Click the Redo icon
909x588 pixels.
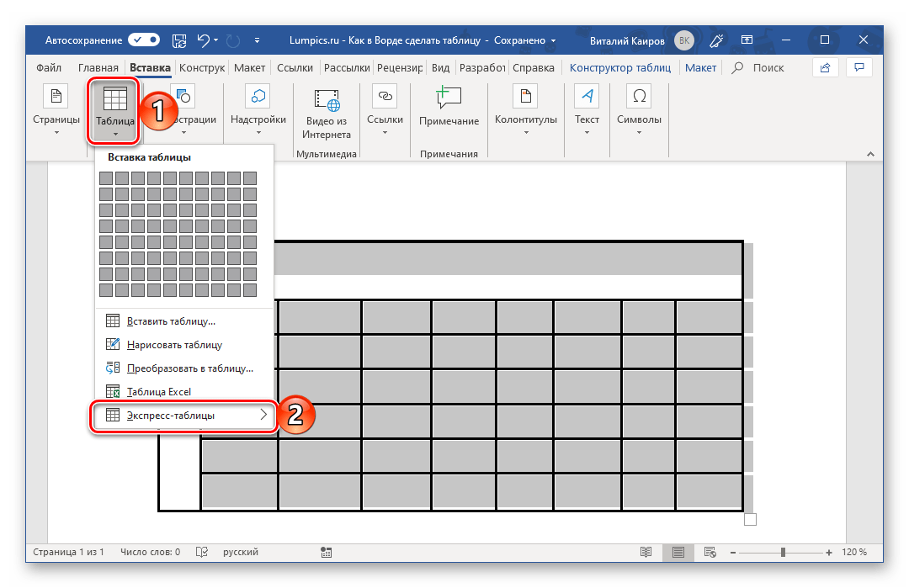(233, 40)
